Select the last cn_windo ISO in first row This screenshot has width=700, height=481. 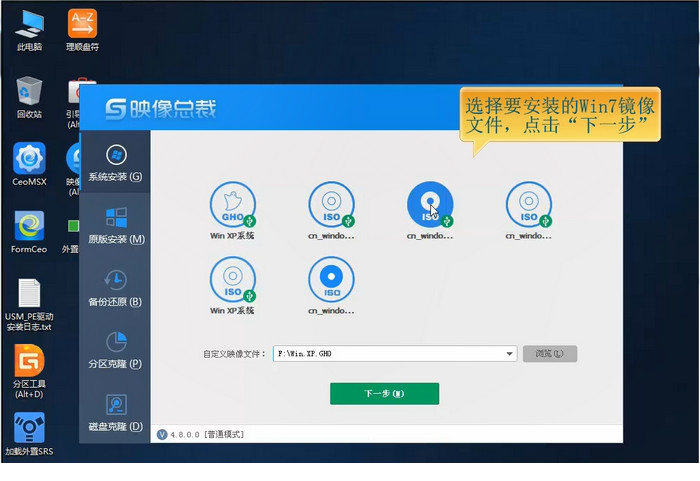pyautogui.click(x=529, y=210)
